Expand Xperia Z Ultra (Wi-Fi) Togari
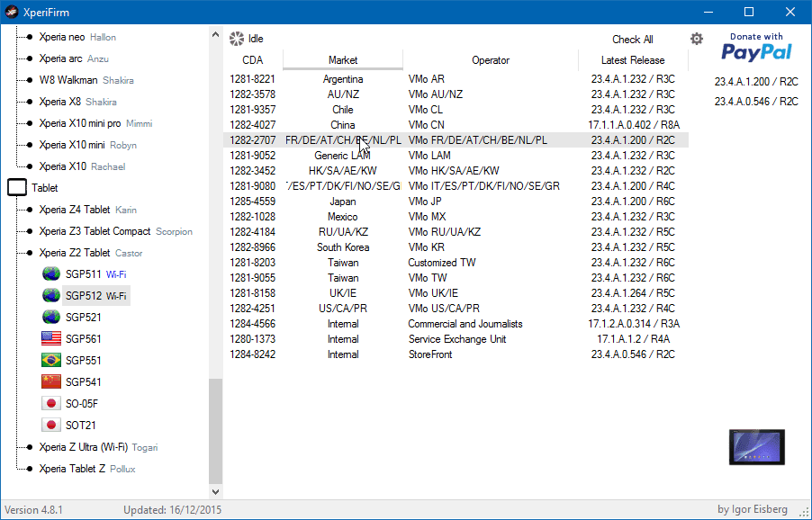Screen dimensions: 812x520 pyautogui.click(x=98, y=447)
